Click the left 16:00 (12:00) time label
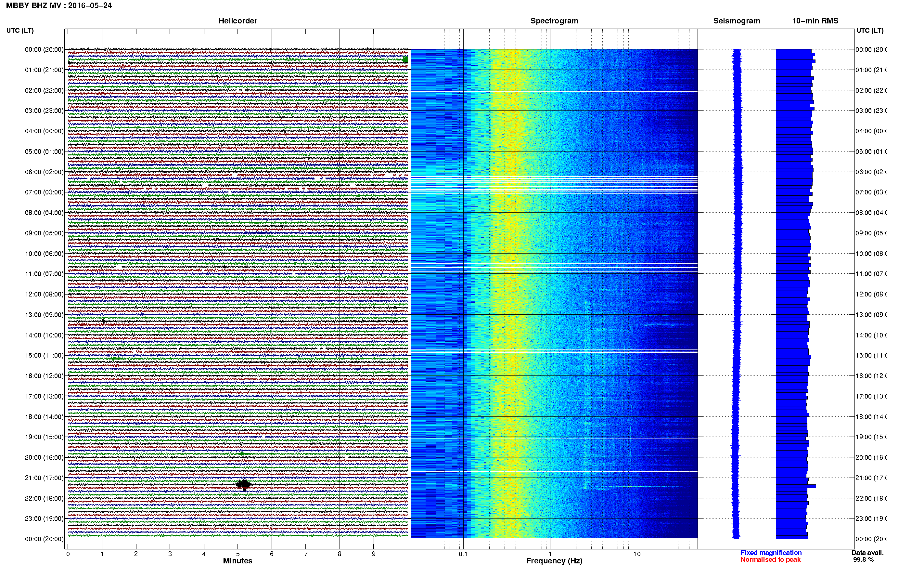Screen dimensions: 924x578 point(44,376)
